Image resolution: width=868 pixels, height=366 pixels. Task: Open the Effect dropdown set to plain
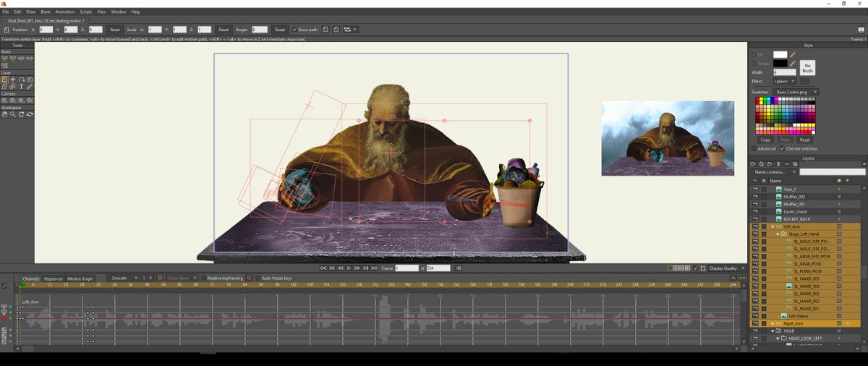785,81
